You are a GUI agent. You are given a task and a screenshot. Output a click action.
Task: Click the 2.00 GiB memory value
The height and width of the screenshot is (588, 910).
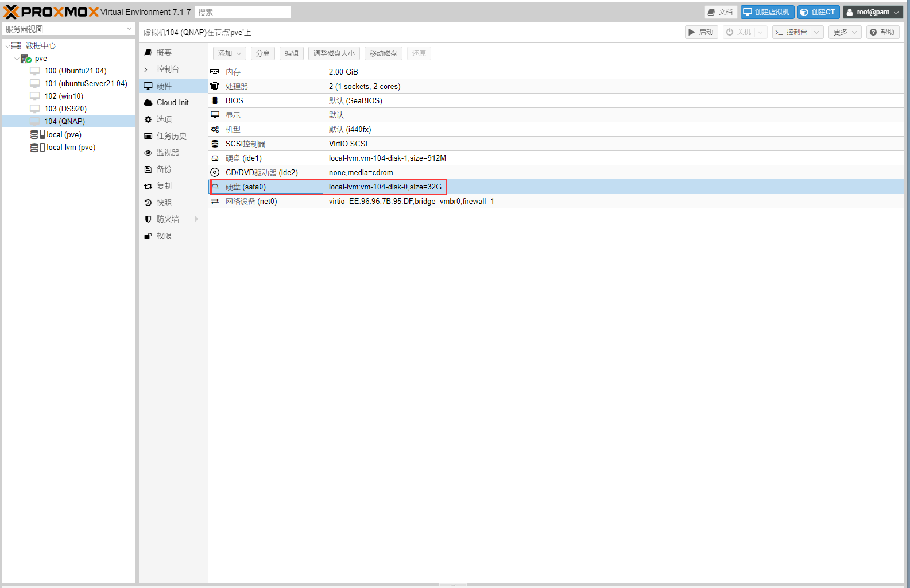(x=343, y=72)
